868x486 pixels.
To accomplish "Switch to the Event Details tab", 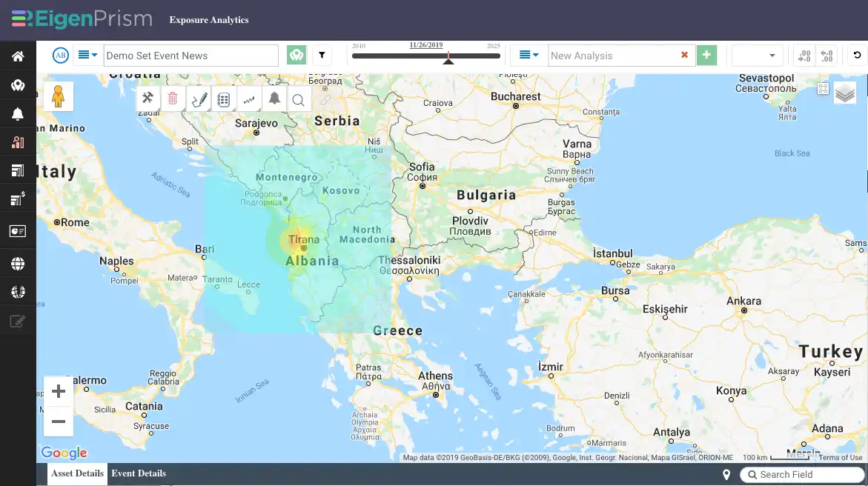I will pos(139,473).
